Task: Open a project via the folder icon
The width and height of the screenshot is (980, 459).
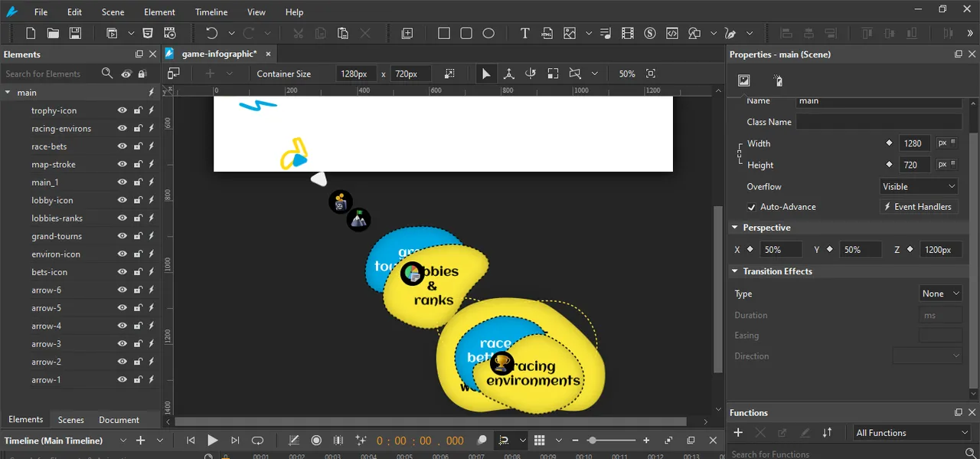Action: (x=53, y=33)
